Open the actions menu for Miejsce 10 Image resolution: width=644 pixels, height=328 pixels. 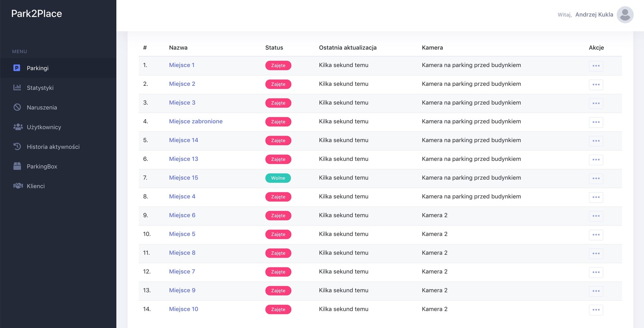(596, 310)
